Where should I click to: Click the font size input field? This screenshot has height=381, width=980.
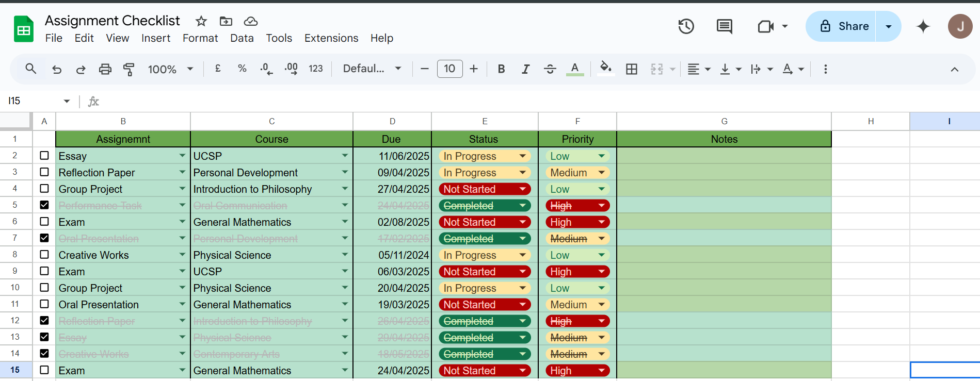[449, 69]
